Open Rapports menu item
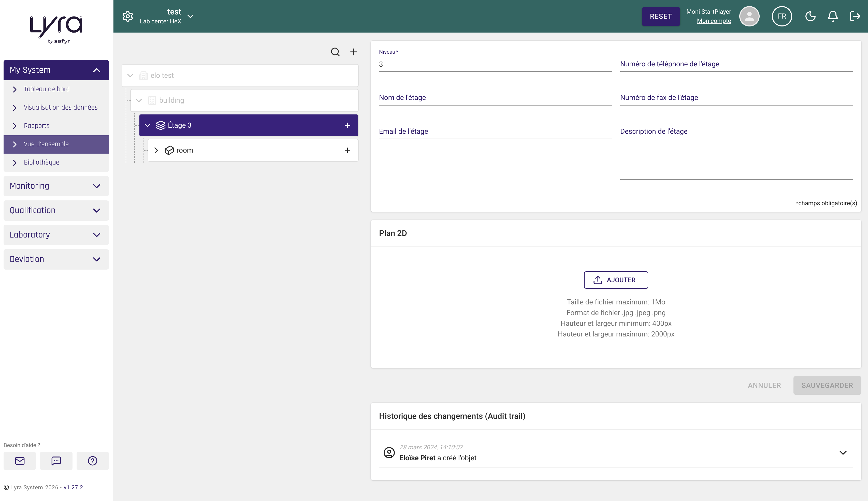The height and width of the screenshot is (501, 868). pos(56,126)
